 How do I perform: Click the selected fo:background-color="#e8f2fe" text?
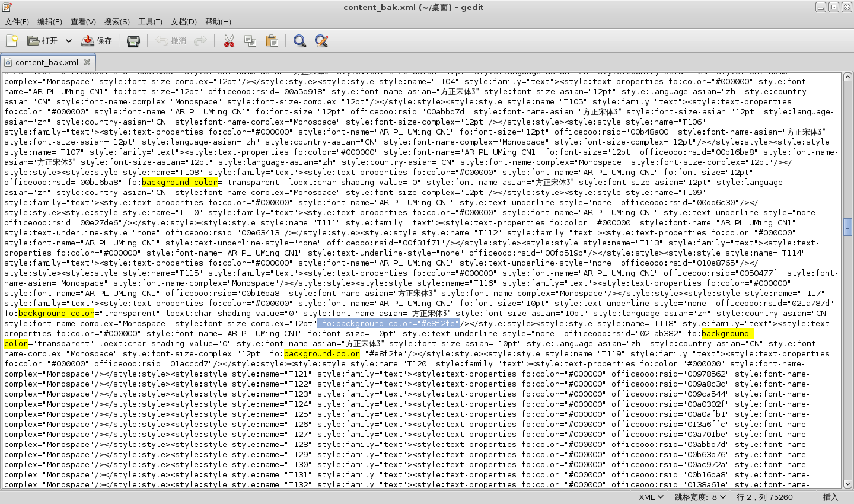(x=388, y=323)
